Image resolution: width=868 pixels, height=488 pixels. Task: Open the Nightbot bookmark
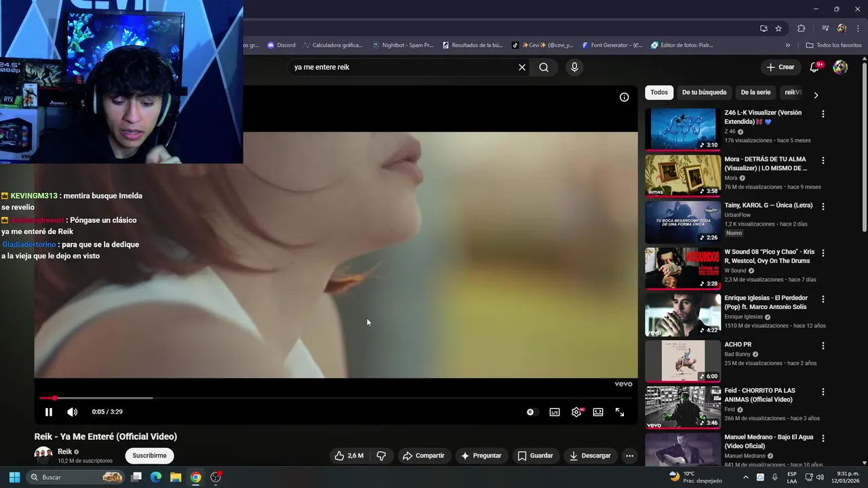(x=403, y=45)
